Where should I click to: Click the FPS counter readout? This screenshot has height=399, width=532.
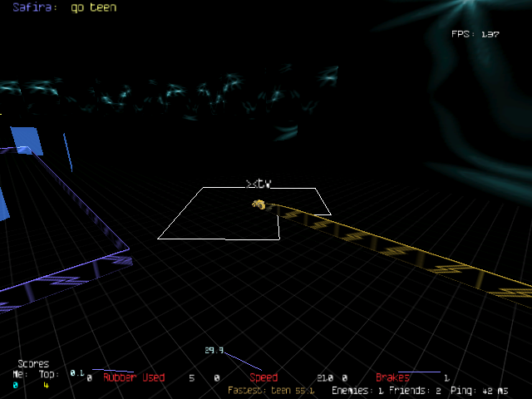(x=475, y=34)
